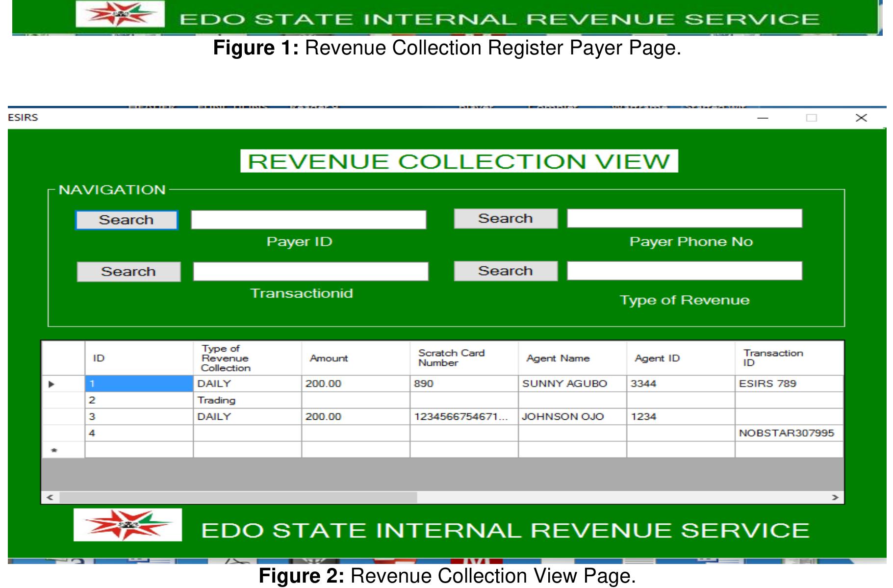Click the Search button beside Payer ID

127,220
